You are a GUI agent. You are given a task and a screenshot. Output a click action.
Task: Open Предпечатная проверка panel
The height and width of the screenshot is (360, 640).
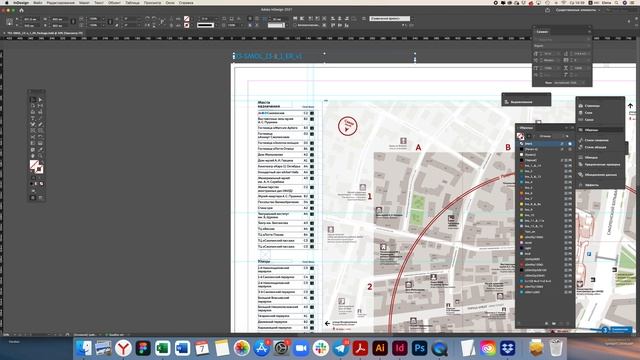[602, 164]
